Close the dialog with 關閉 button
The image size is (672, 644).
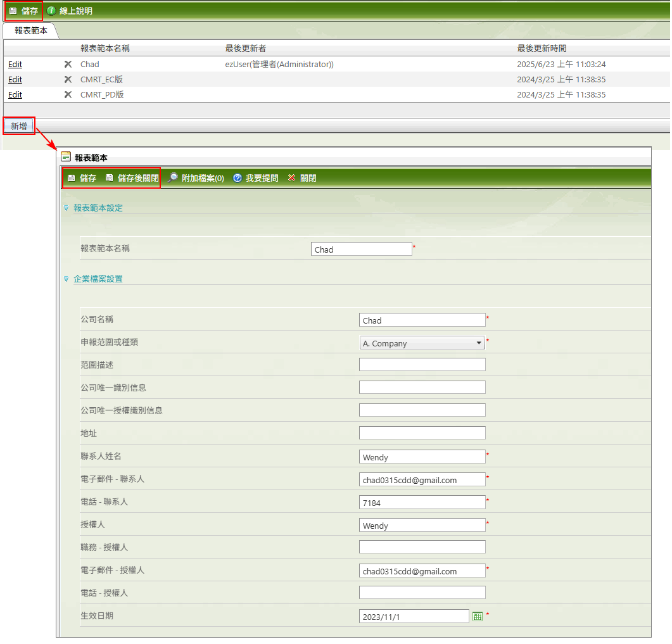302,178
